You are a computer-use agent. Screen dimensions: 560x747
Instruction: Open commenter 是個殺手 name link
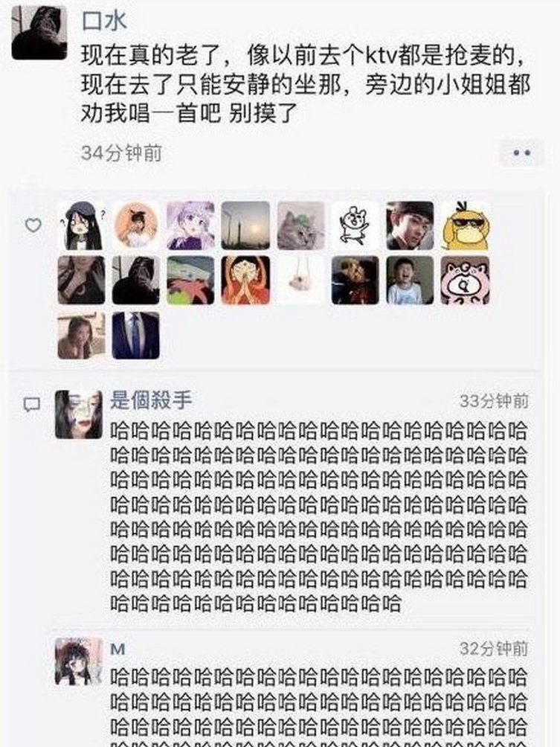coord(151,400)
